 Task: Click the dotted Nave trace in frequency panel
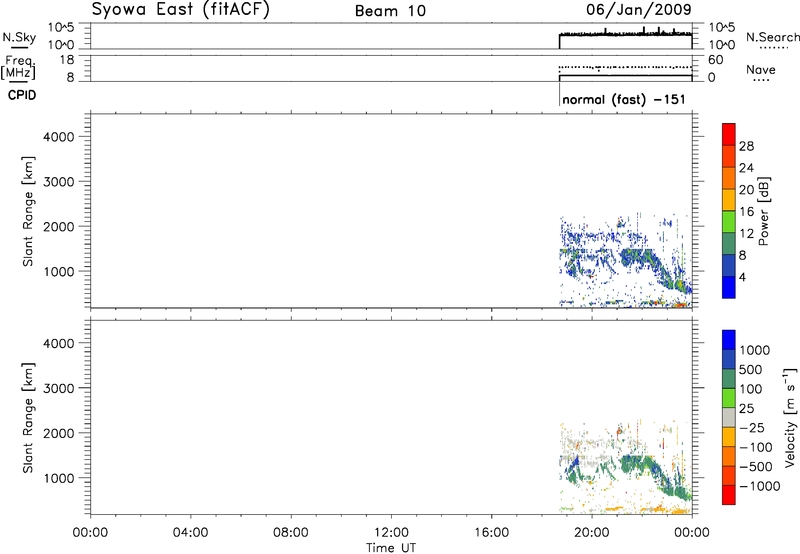click(626, 67)
